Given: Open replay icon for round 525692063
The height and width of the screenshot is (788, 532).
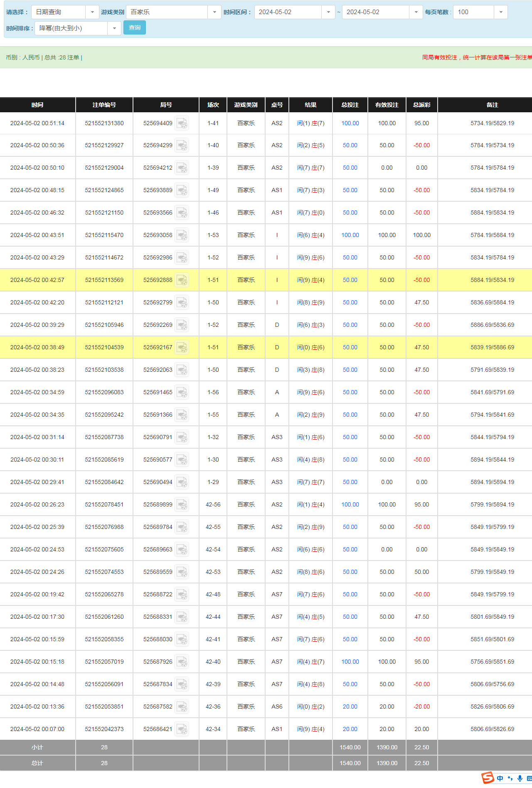Looking at the screenshot, I should pos(182,370).
